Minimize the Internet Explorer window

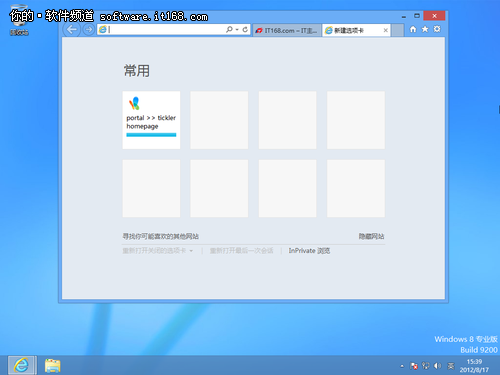pyautogui.click(x=404, y=16)
